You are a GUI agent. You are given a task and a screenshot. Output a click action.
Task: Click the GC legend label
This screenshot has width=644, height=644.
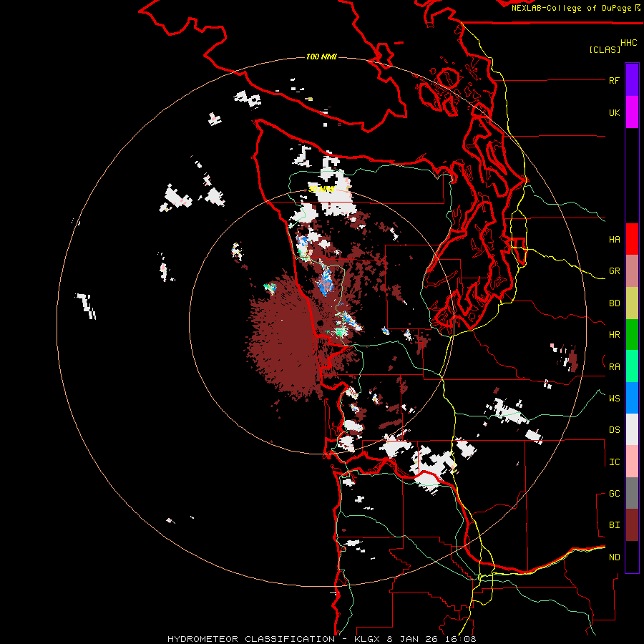(x=614, y=493)
